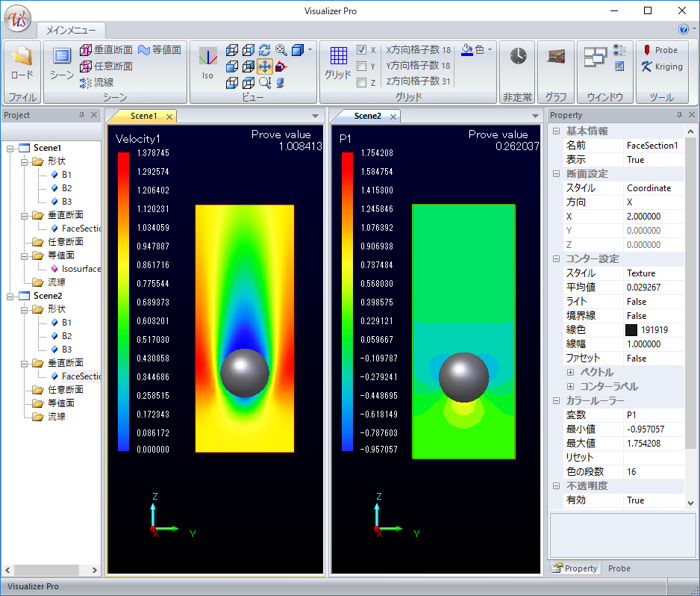Click the help question mark icon
The height and width of the screenshot is (596, 700).
pos(684,30)
